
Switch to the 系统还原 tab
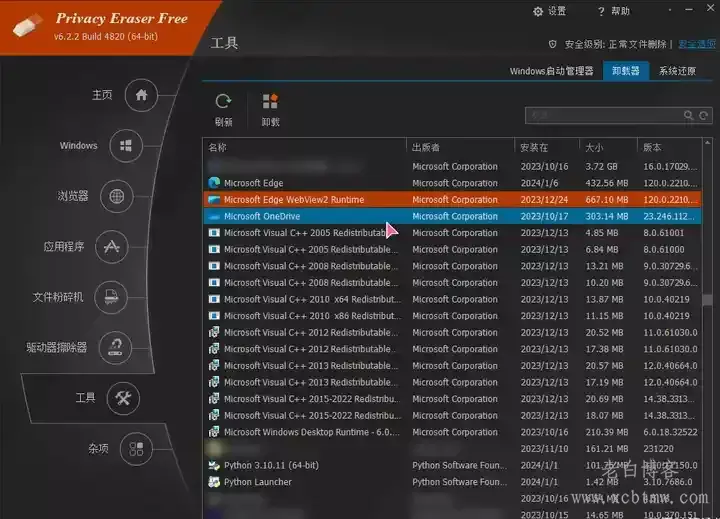click(x=677, y=71)
